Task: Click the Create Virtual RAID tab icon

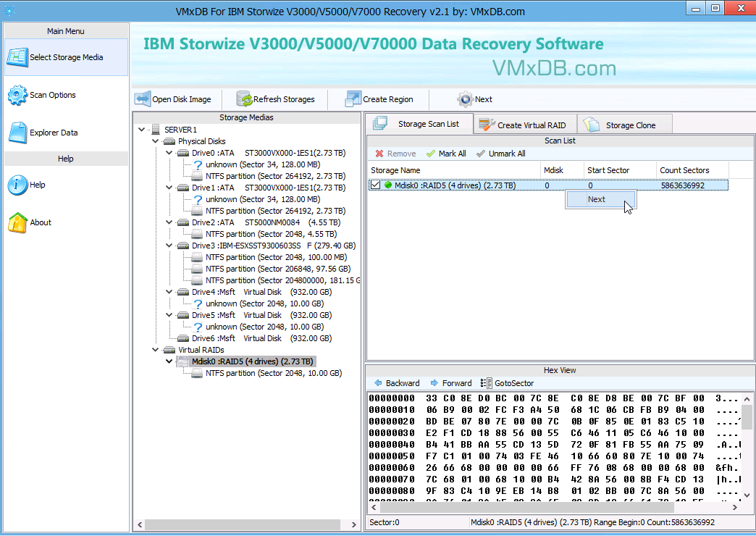Action: coord(487,125)
